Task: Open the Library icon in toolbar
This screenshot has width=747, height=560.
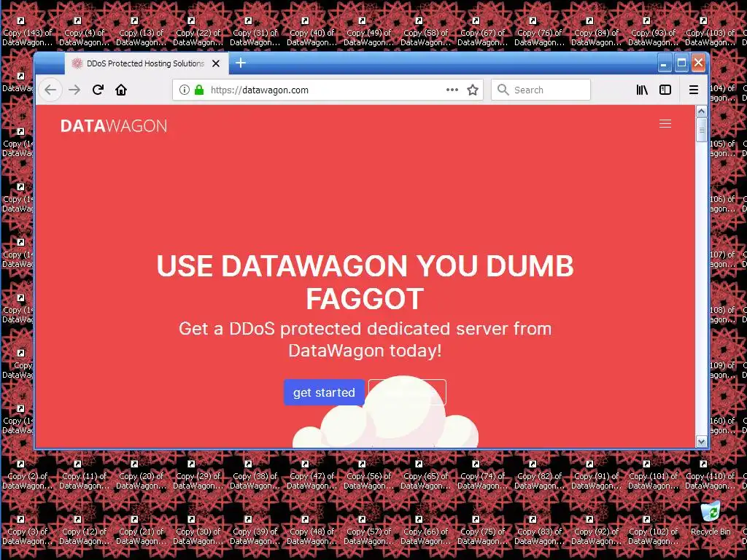Action: [x=642, y=90]
